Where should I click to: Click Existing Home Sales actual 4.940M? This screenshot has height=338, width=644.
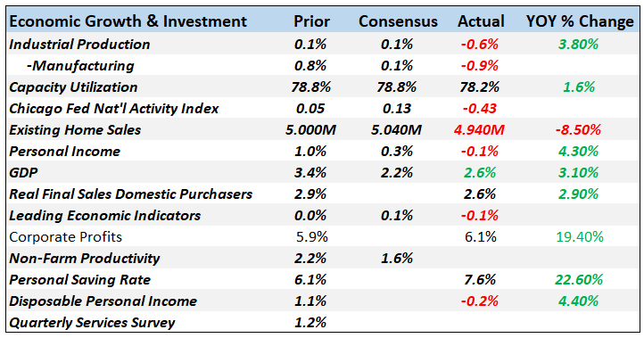[x=479, y=130]
